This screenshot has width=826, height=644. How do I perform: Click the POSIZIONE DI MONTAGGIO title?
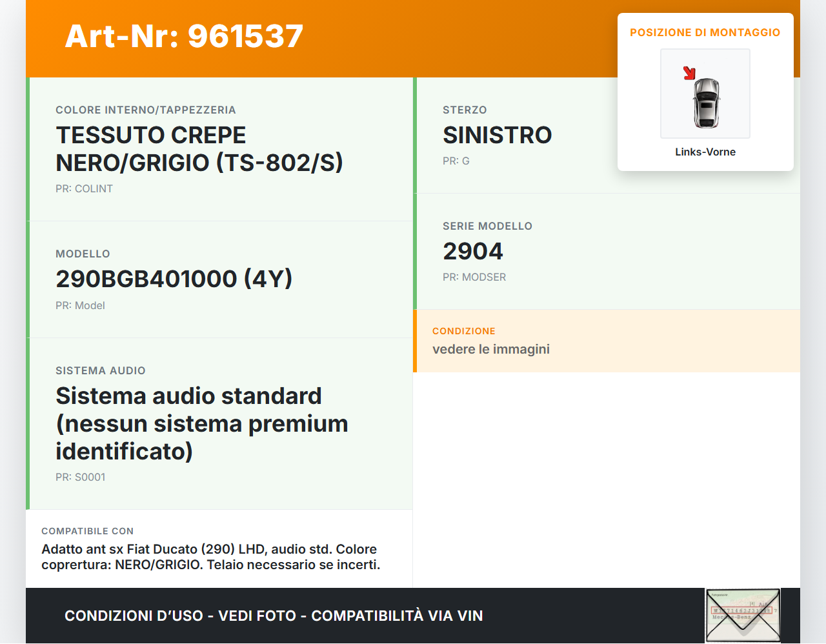click(x=705, y=32)
